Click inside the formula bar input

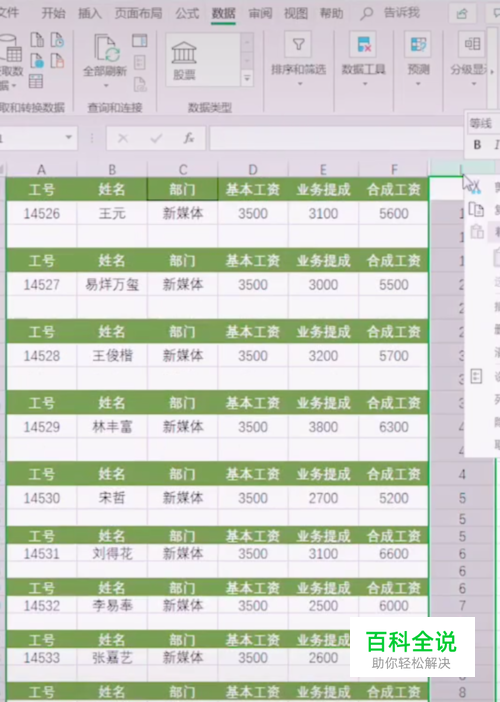coord(336,138)
